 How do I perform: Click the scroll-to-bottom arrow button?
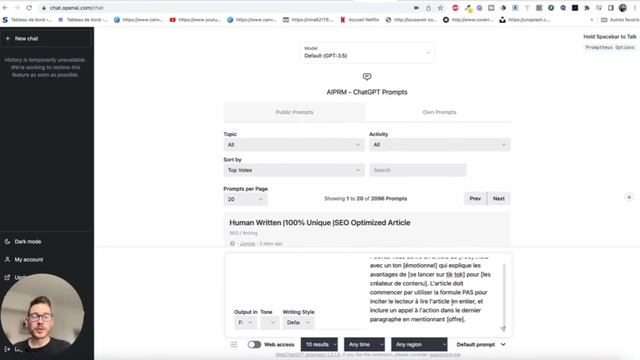click(x=629, y=197)
